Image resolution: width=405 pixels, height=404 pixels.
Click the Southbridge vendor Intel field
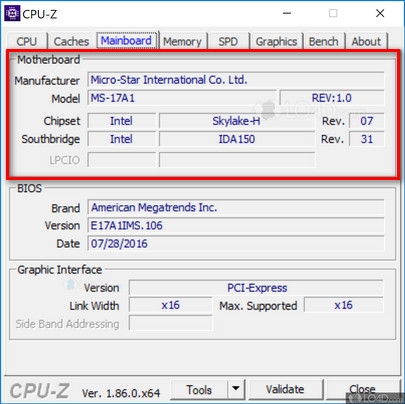point(122,139)
